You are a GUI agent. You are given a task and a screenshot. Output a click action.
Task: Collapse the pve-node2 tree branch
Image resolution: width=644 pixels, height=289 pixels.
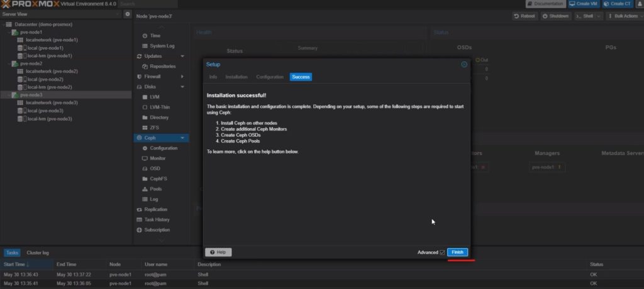[x=9, y=63]
